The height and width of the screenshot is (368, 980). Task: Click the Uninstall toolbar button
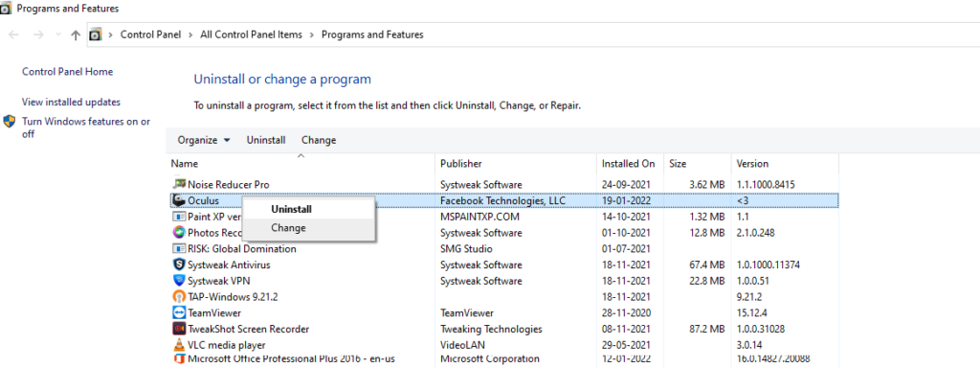tap(266, 140)
